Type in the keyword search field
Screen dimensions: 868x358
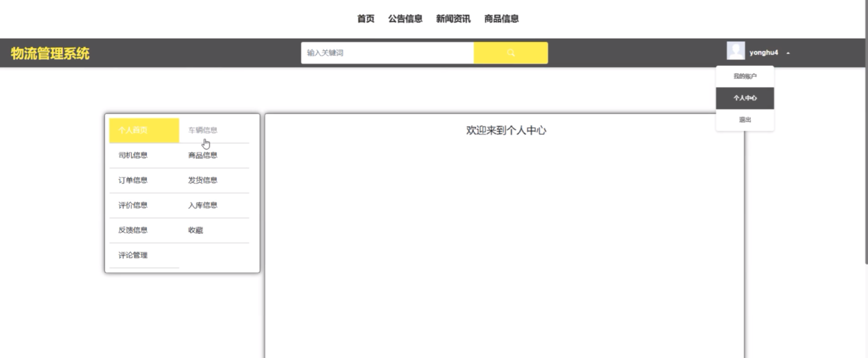(387, 53)
